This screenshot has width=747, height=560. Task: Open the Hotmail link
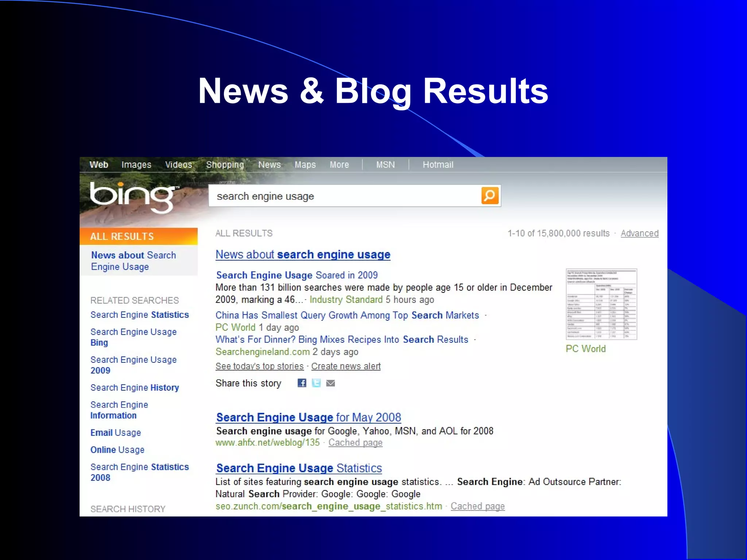click(438, 165)
